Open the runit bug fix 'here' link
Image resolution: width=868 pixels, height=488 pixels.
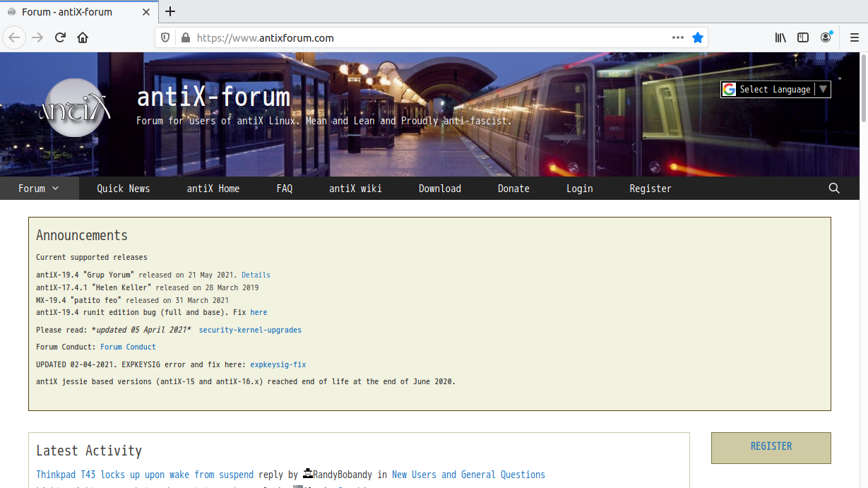258,312
